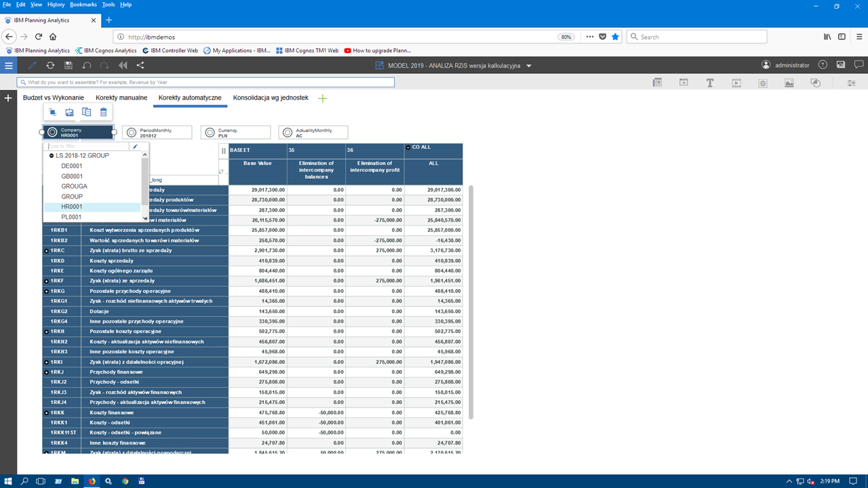Image resolution: width=868 pixels, height=488 pixels.
Task: Insert a shape widget
Action: pos(816,83)
